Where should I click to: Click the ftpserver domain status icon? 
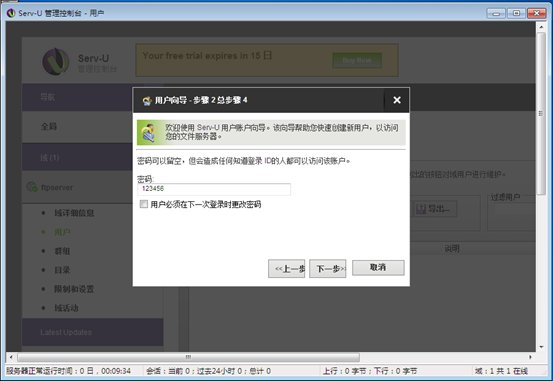click(x=32, y=187)
